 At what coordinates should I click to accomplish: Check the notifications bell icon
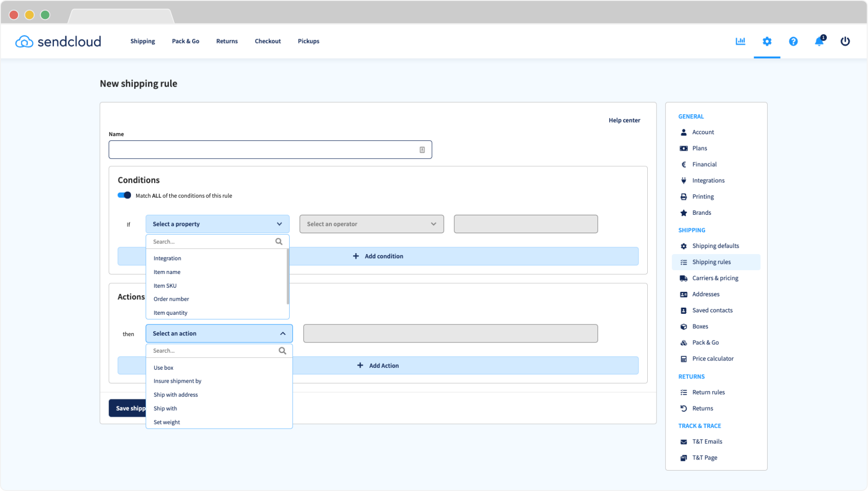pos(819,42)
